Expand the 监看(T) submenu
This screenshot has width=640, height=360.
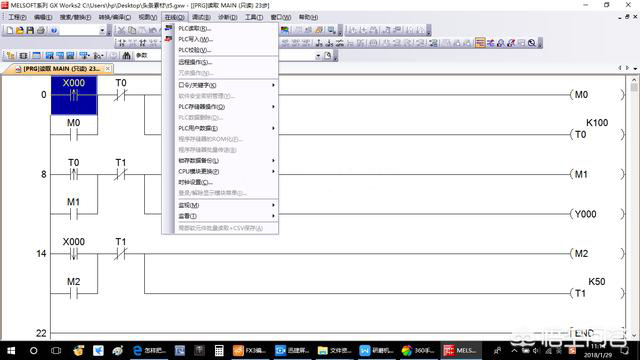tap(220, 216)
